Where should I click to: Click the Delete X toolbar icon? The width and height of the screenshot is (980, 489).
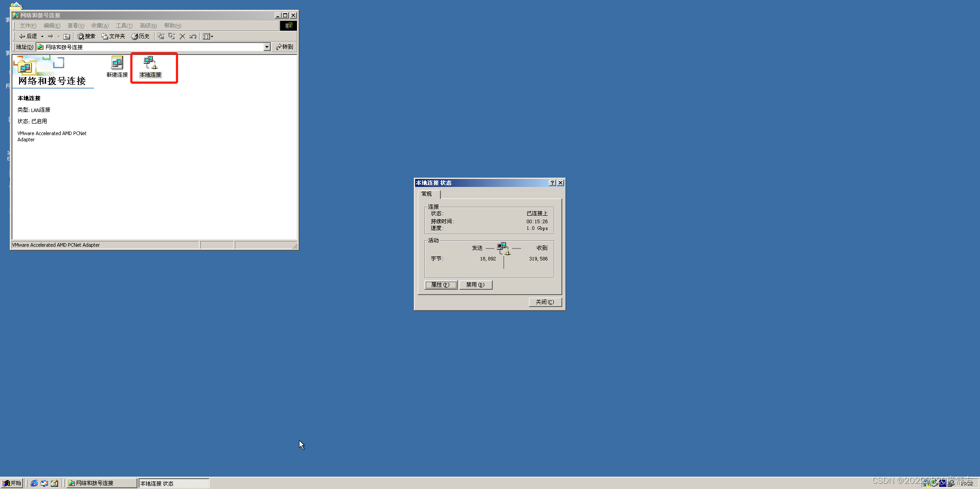tap(182, 36)
